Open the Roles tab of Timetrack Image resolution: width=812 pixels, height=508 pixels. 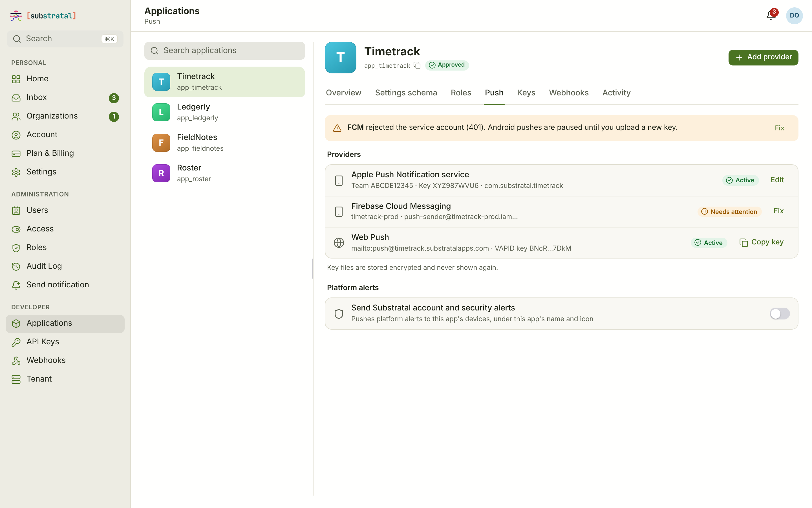pyautogui.click(x=461, y=93)
